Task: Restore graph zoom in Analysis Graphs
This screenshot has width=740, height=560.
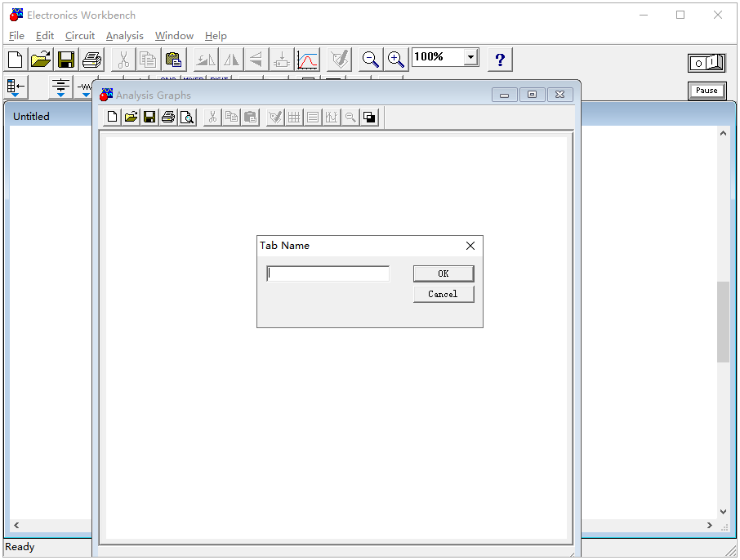Action: [350, 117]
